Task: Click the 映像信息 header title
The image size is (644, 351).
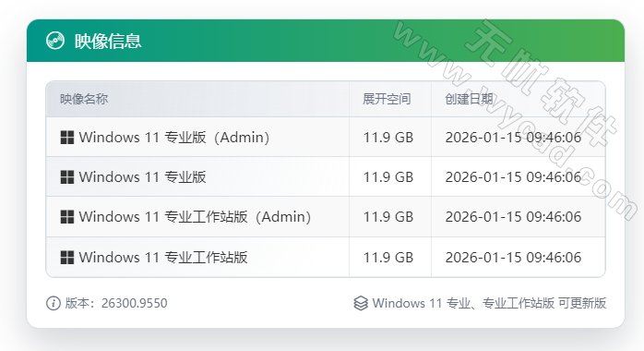Action: tap(108, 41)
